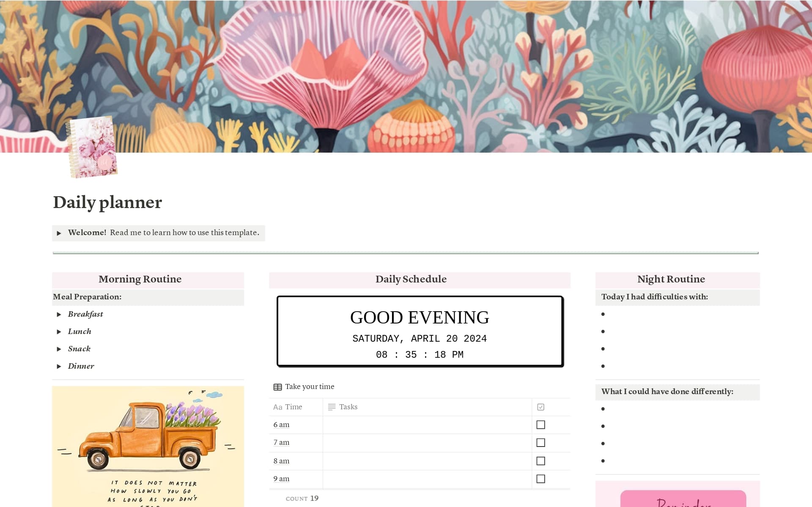Click the table view icon beside Take your time
This screenshot has height=507, width=812.
pos(277,387)
